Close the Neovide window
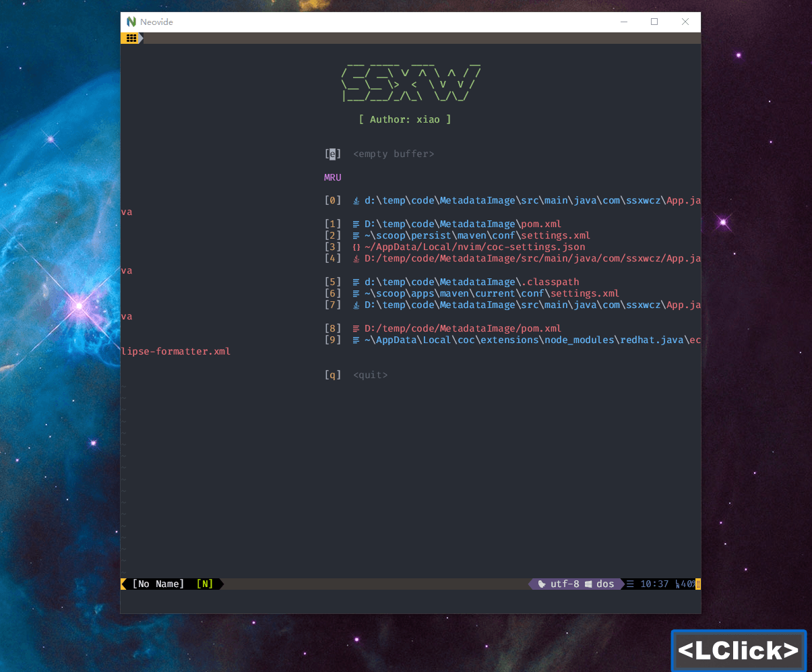Screen dimensions: 812x672 click(685, 22)
